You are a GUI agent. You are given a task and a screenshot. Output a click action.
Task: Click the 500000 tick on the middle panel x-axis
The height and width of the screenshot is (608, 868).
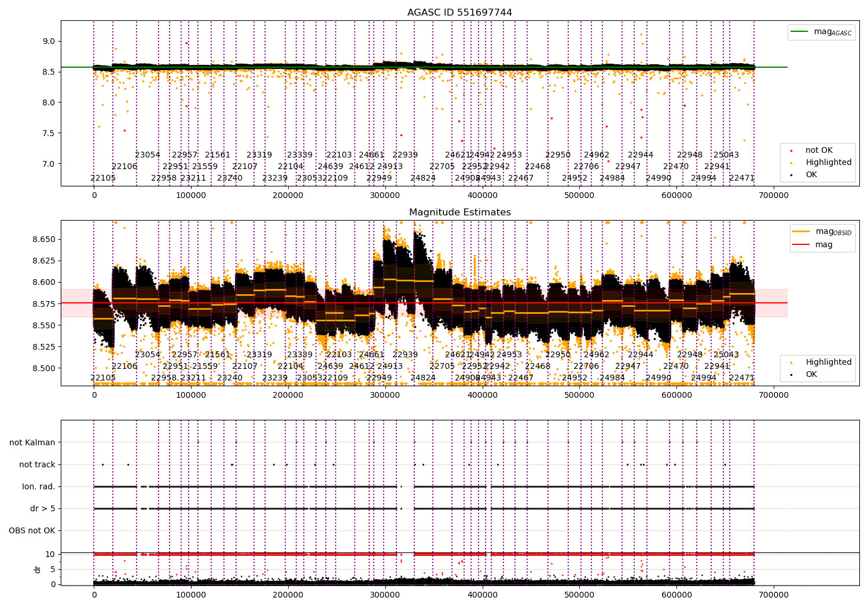[x=579, y=395]
